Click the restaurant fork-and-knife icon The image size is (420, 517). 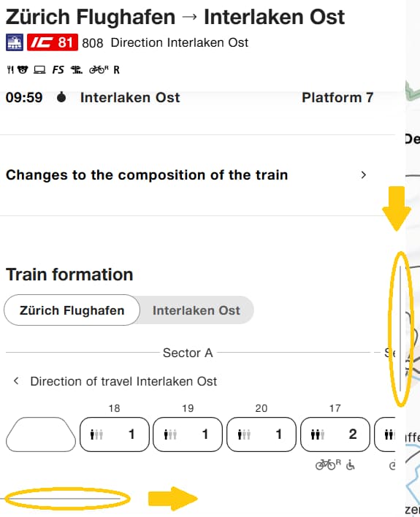tap(10, 70)
